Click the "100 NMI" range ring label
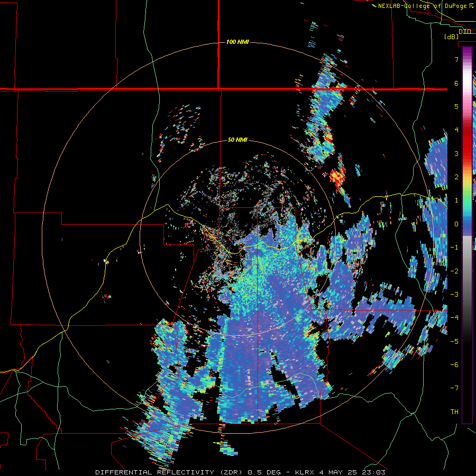 click(237, 42)
